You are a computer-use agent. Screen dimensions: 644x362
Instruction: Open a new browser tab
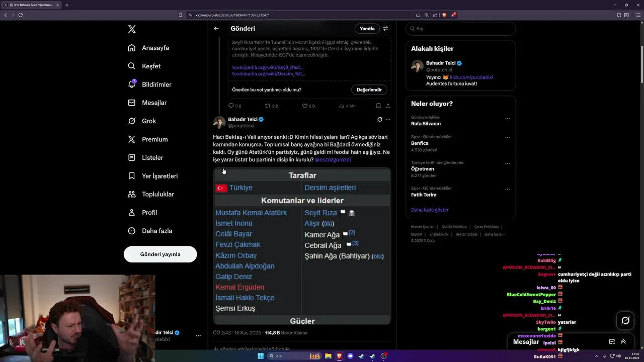click(x=66, y=5)
